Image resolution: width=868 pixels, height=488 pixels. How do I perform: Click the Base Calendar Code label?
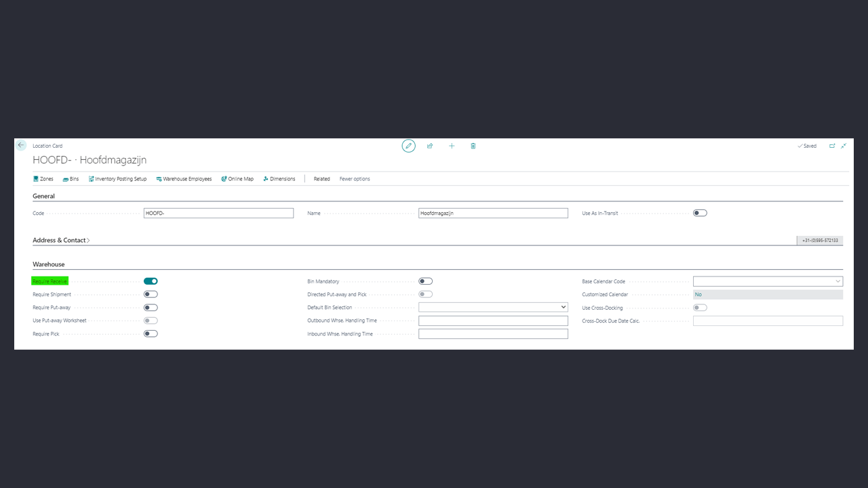604,281
